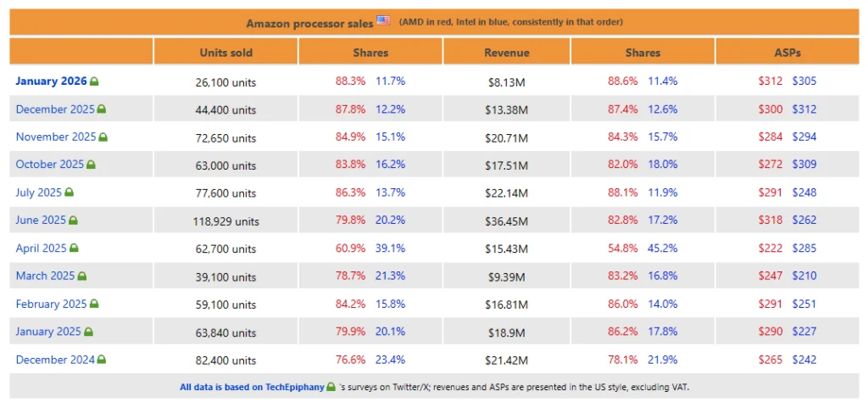
Task: Click the June 2025 revenue cell $36.45M
Action: (507, 221)
